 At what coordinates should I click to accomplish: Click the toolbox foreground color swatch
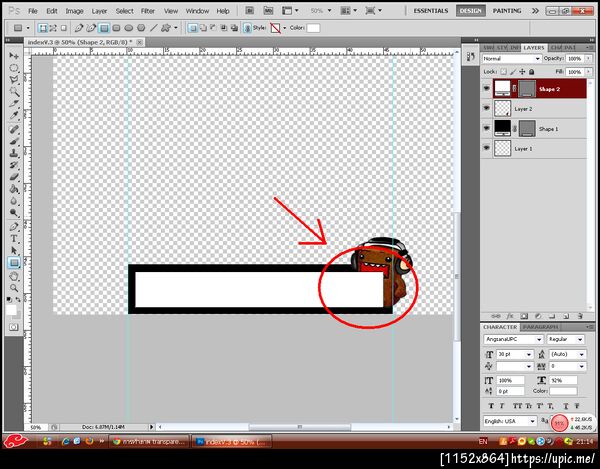(x=11, y=309)
